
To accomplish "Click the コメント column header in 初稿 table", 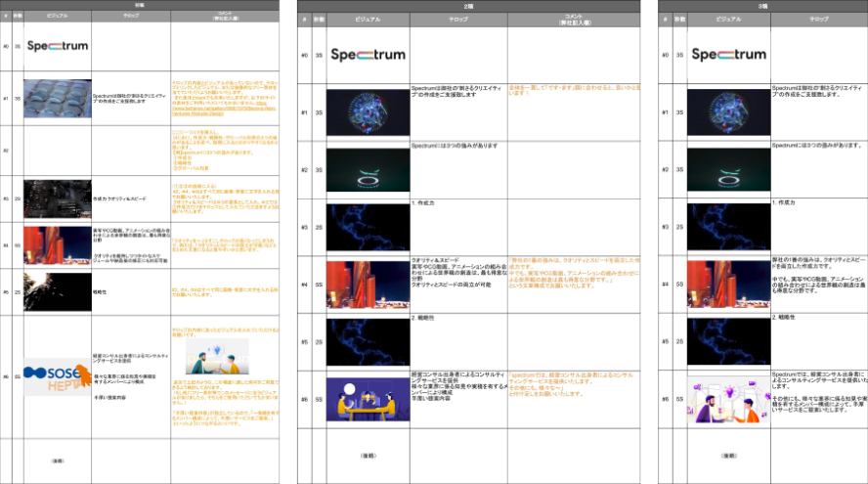I will pyautogui.click(x=225, y=16).
